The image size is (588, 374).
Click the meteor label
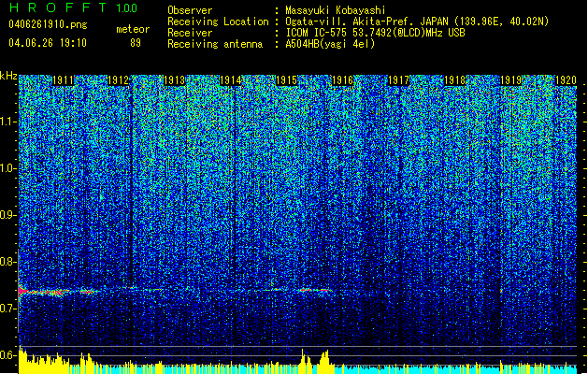pos(133,29)
